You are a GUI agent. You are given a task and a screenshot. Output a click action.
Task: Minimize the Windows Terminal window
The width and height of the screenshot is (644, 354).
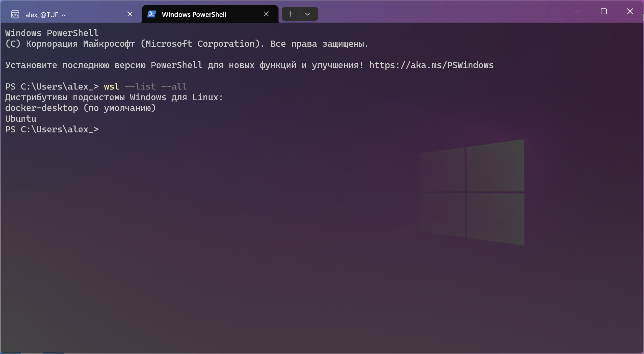coord(577,11)
